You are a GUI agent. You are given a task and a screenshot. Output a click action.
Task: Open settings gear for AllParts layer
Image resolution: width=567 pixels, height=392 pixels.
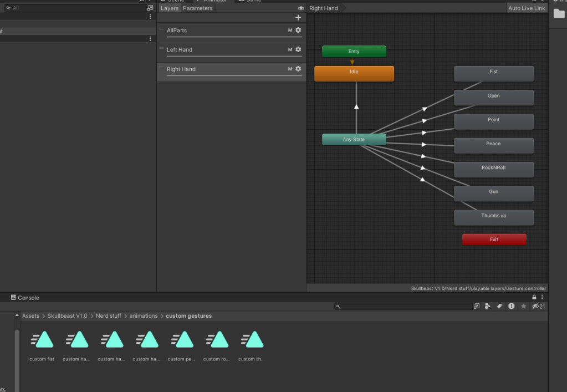tap(298, 30)
